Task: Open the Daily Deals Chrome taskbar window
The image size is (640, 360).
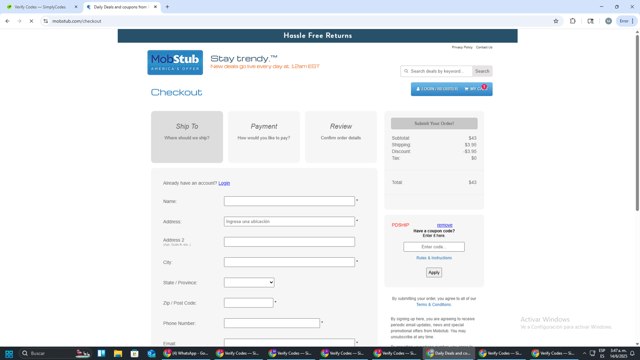Action: pyautogui.click(x=449, y=353)
